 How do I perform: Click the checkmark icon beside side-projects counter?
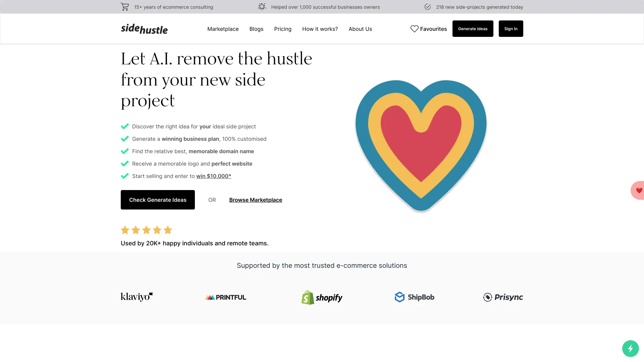[427, 6]
